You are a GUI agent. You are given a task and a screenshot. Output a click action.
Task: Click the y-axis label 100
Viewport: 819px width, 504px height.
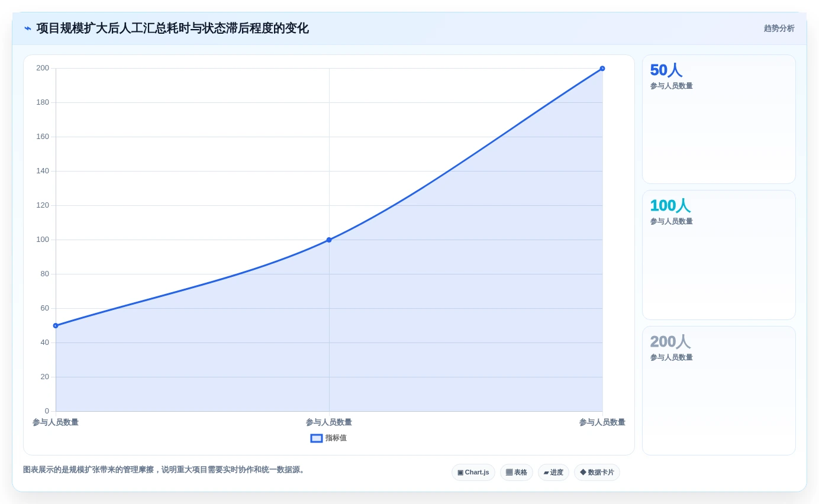click(43, 240)
